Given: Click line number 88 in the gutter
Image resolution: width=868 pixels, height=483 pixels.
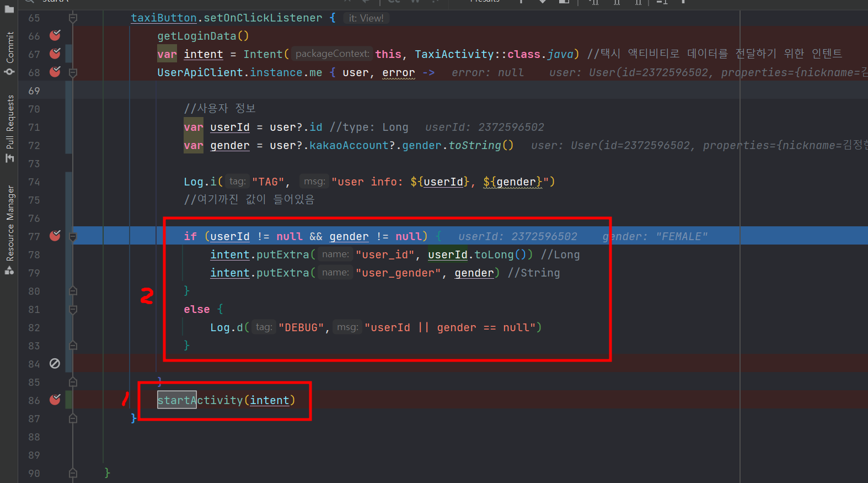Looking at the screenshot, I should [34, 437].
